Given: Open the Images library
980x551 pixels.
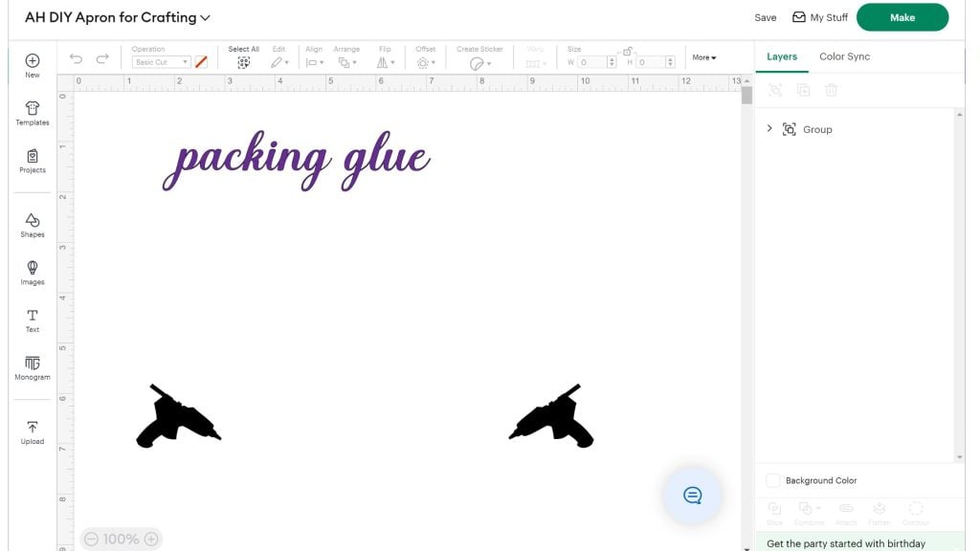Looking at the screenshot, I should 33,273.
